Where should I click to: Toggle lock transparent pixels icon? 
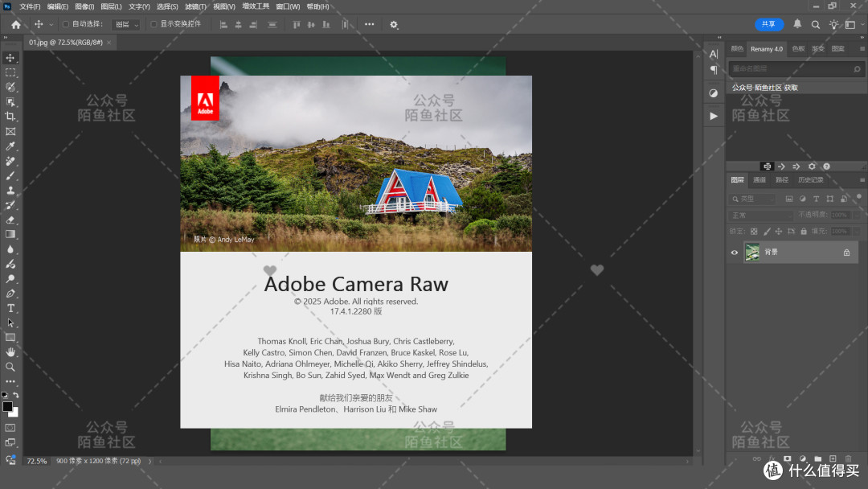(x=753, y=231)
